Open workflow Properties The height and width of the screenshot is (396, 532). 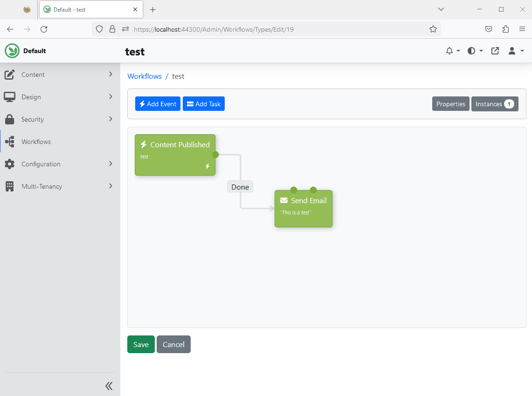click(x=450, y=104)
